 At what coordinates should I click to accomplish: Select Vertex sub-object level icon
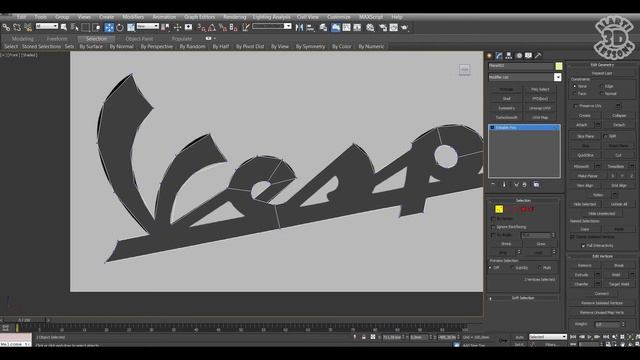point(499,209)
